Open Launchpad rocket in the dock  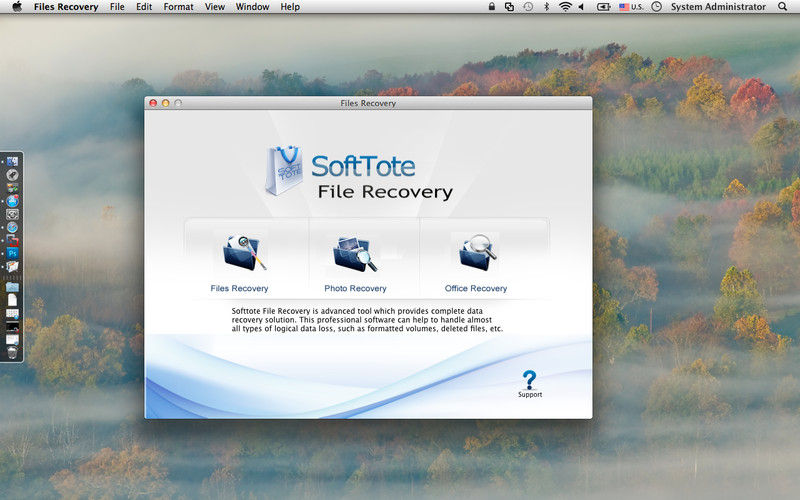12,175
